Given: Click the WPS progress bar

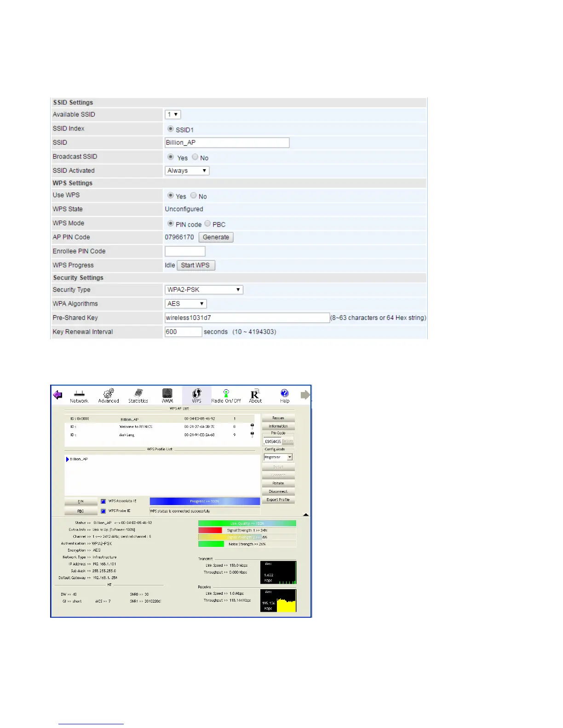Looking at the screenshot, I should pyautogui.click(x=205, y=501).
